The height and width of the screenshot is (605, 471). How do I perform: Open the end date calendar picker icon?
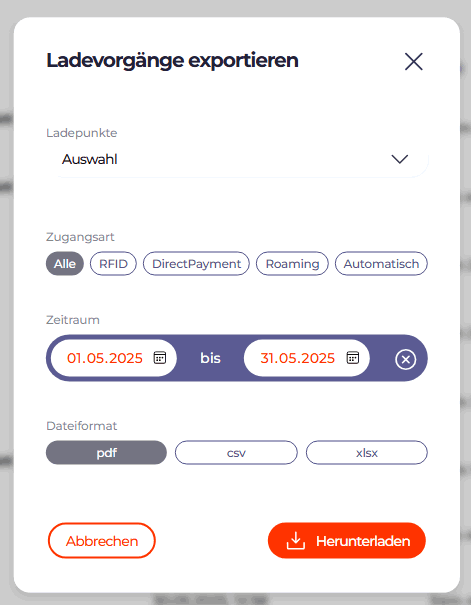pyautogui.click(x=353, y=357)
